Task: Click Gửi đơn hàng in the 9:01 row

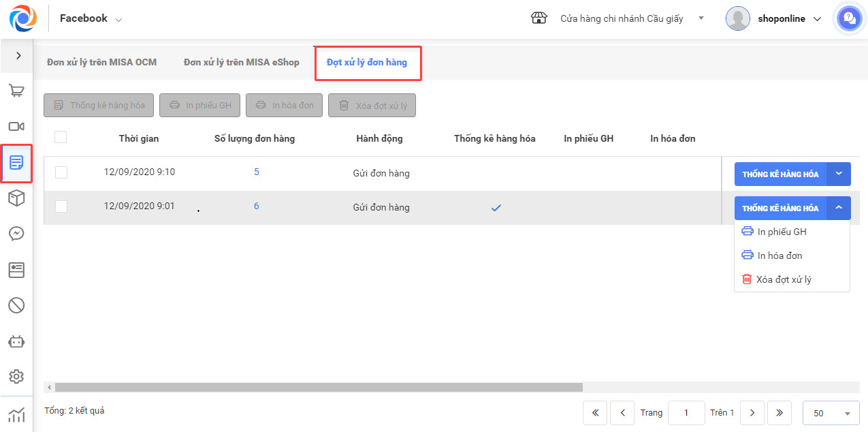Action: point(381,207)
